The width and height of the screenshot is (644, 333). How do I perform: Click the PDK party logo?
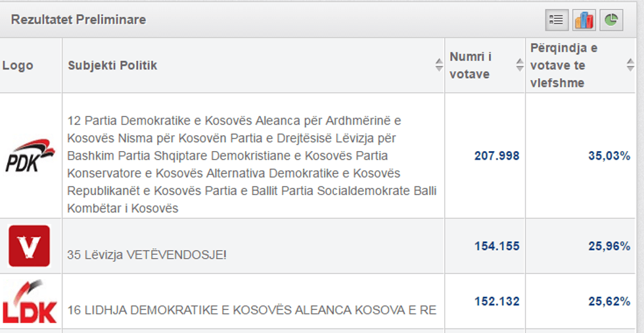point(30,156)
